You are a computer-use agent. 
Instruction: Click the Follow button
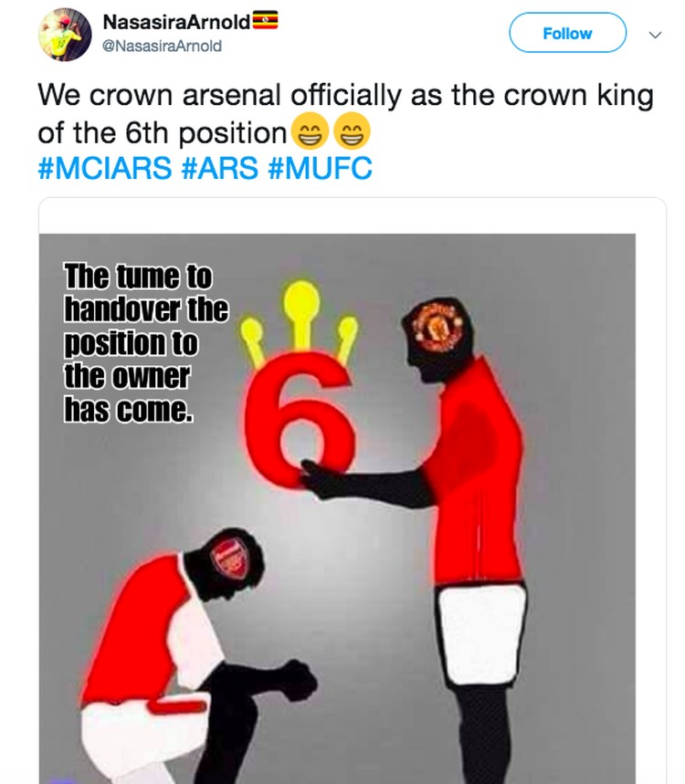(x=567, y=33)
